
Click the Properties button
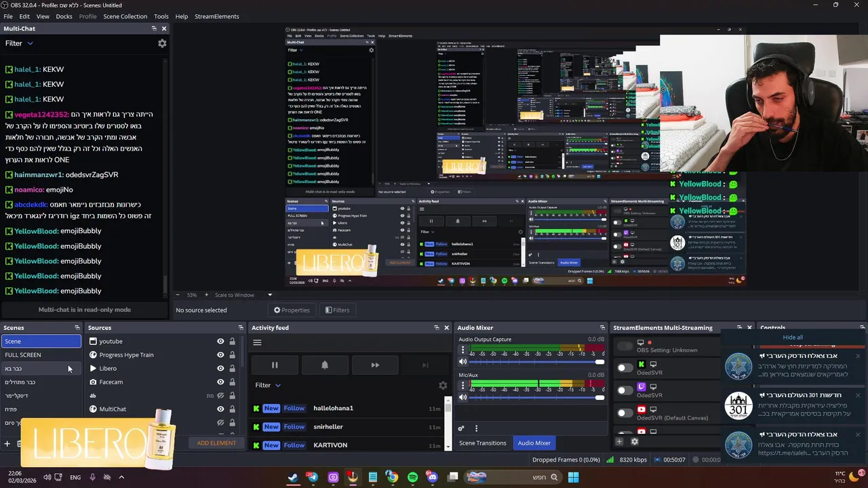point(292,310)
